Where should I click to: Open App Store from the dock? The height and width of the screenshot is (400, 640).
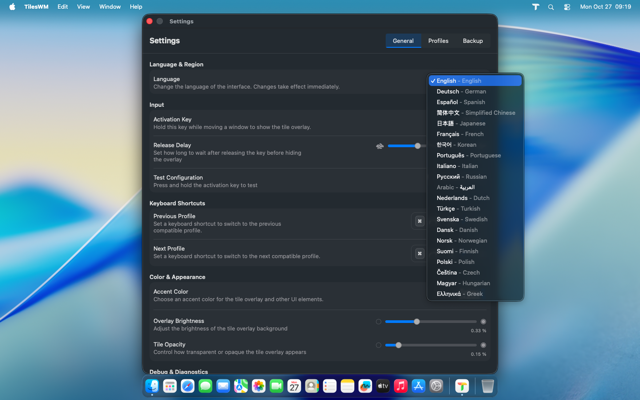tap(418, 386)
